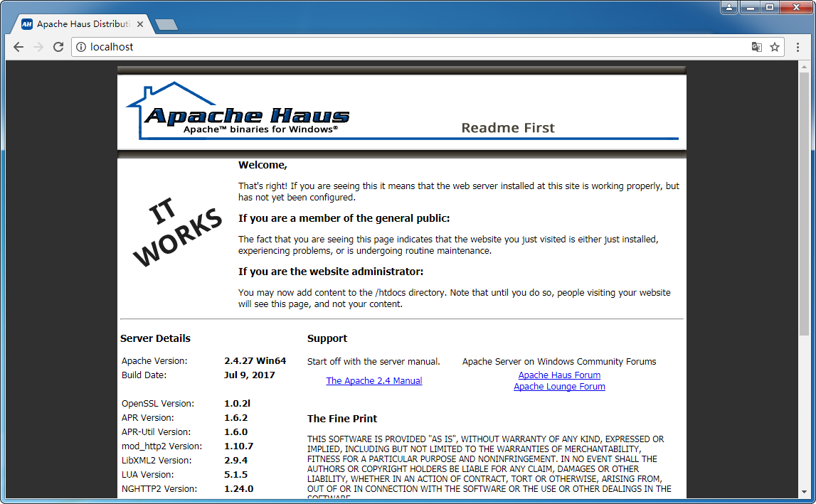This screenshot has width=816, height=504.
Task: Click the browser forward arrow
Action: tap(38, 47)
